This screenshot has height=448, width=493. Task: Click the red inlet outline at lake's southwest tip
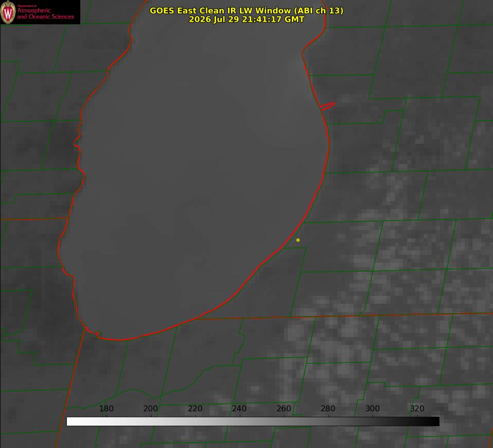pyautogui.click(x=93, y=333)
